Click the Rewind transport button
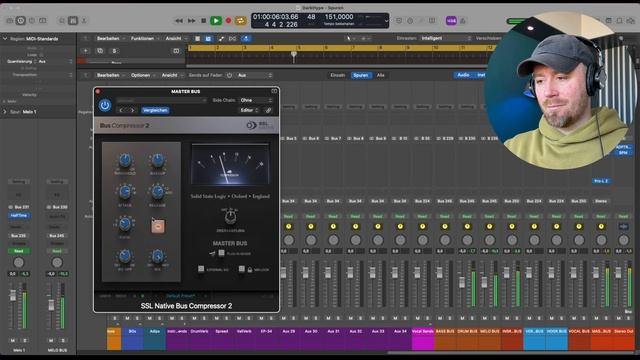 [179, 21]
